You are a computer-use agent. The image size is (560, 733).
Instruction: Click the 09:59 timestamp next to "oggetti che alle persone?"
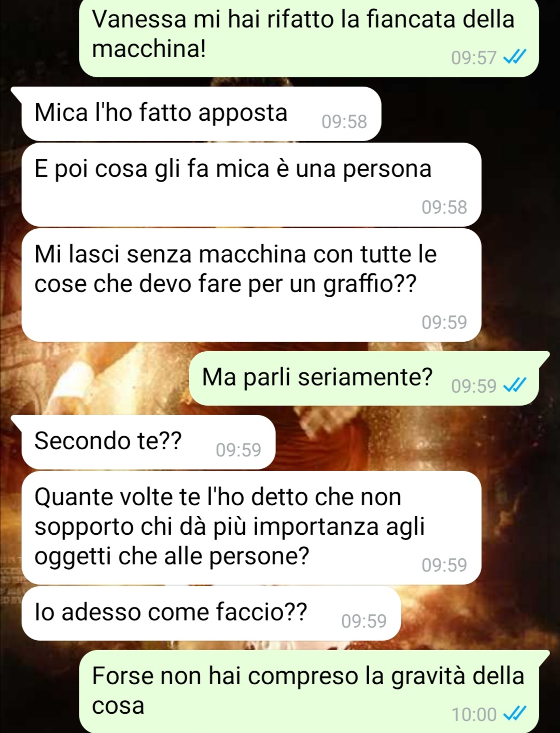pyautogui.click(x=444, y=565)
